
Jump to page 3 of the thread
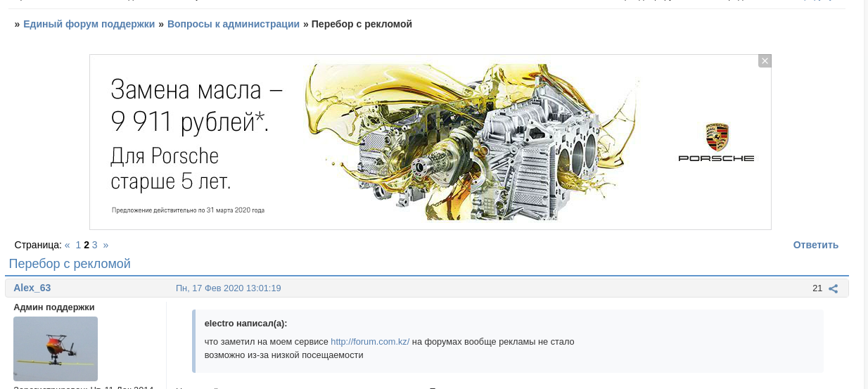pyautogui.click(x=95, y=245)
